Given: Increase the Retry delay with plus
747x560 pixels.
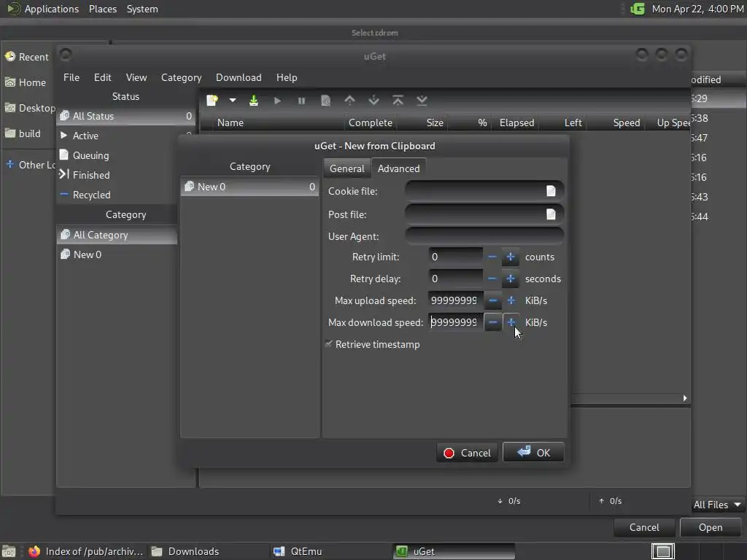Looking at the screenshot, I should tap(511, 279).
